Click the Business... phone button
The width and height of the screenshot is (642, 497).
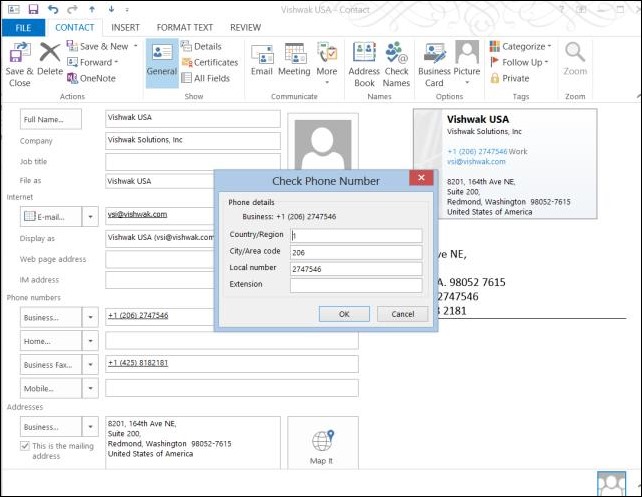coord(51,317)
